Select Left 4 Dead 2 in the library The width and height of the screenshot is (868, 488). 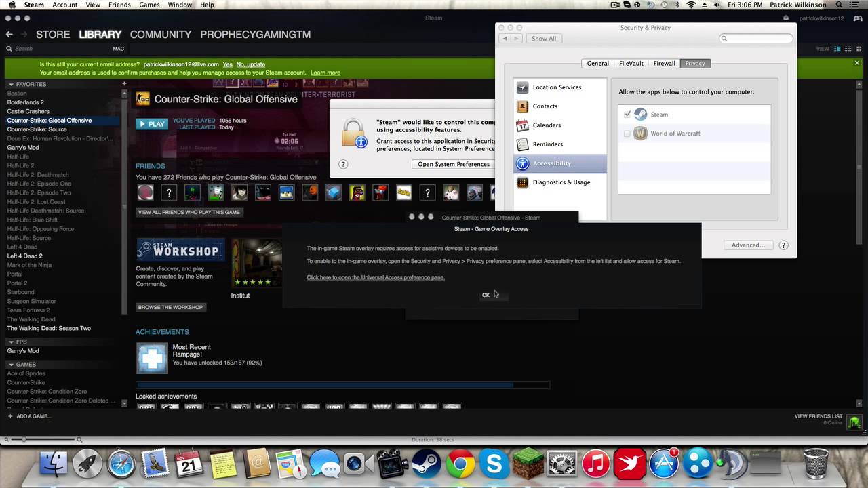point(24,256)
